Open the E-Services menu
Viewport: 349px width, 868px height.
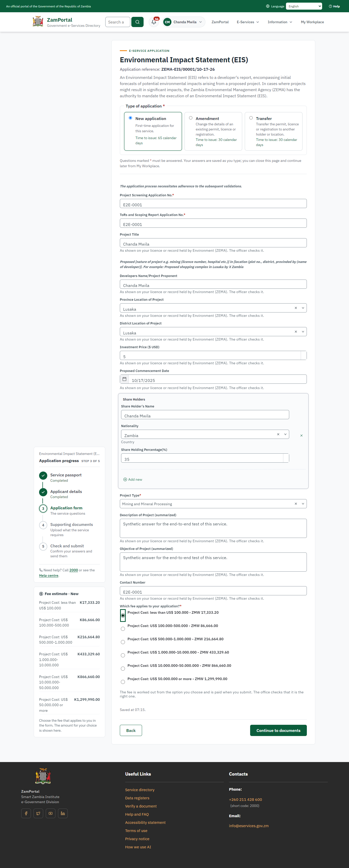248,22
